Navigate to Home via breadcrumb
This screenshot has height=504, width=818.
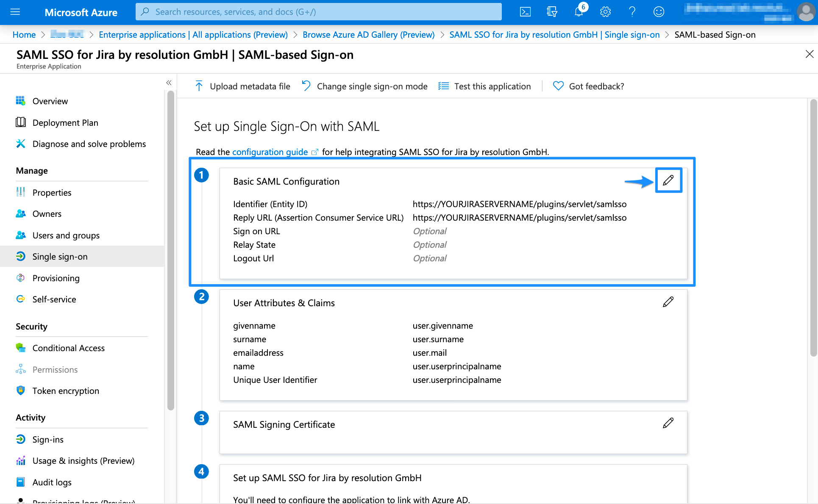tap(24, 34)
